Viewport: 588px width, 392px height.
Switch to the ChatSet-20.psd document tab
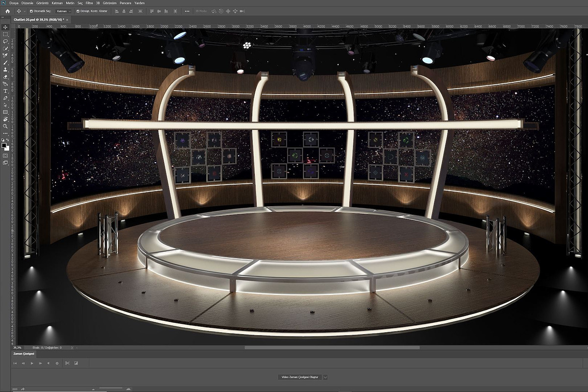(x=38, y=19)
